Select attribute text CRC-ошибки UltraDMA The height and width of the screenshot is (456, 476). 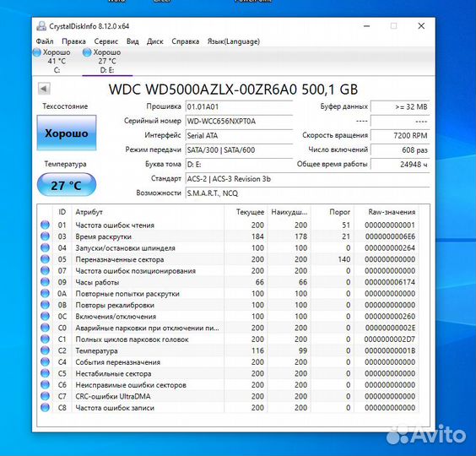tap(112, 396)
